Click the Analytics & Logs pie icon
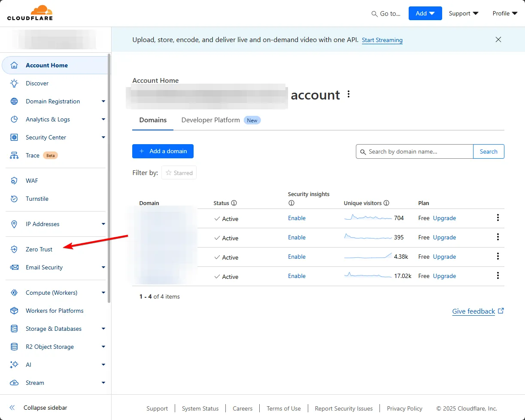Viewport: 525px width, 420px height. pos(14,119)
